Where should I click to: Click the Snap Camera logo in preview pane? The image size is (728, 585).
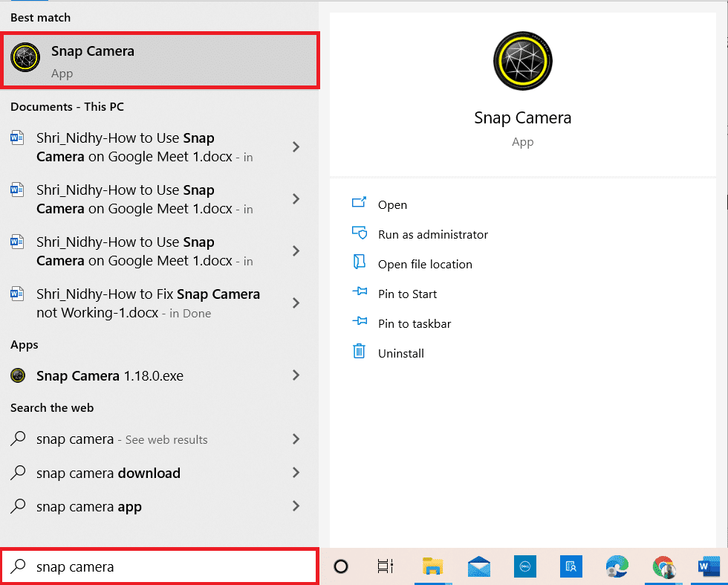pos(522,61)
